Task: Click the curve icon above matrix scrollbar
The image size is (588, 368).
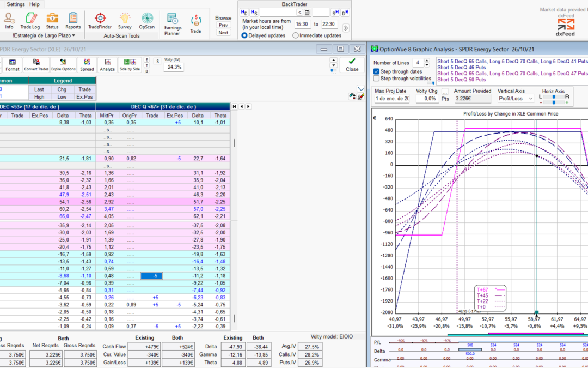Action: [x=360, y=89]
